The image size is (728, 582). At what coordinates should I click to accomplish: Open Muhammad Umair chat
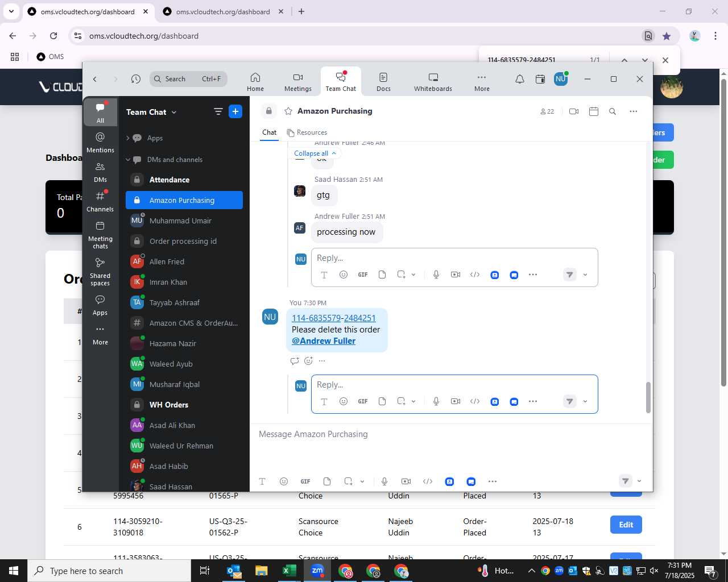(x=184, y=221)
